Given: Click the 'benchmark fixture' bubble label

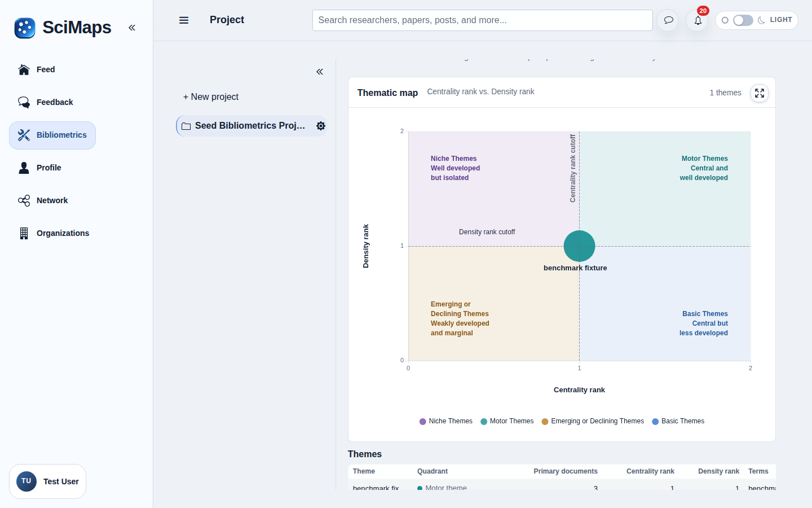Looking at the screenshot, I should [x=575, y=268].
